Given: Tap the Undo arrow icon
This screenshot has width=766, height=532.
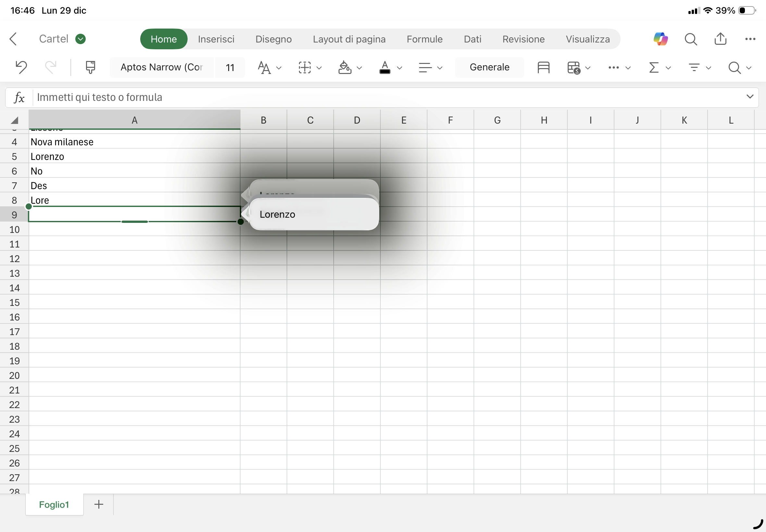Looking at the screenshot, I should (21, 67).
